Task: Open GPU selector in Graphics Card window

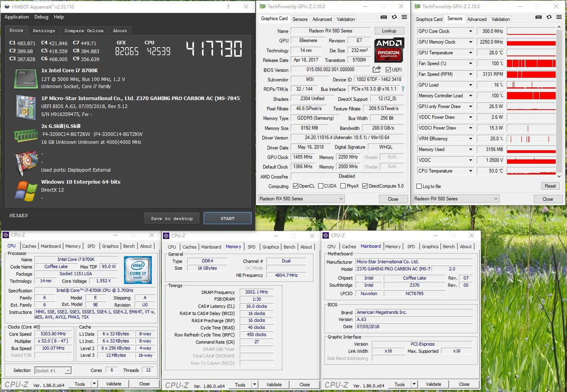Action: 301,199
